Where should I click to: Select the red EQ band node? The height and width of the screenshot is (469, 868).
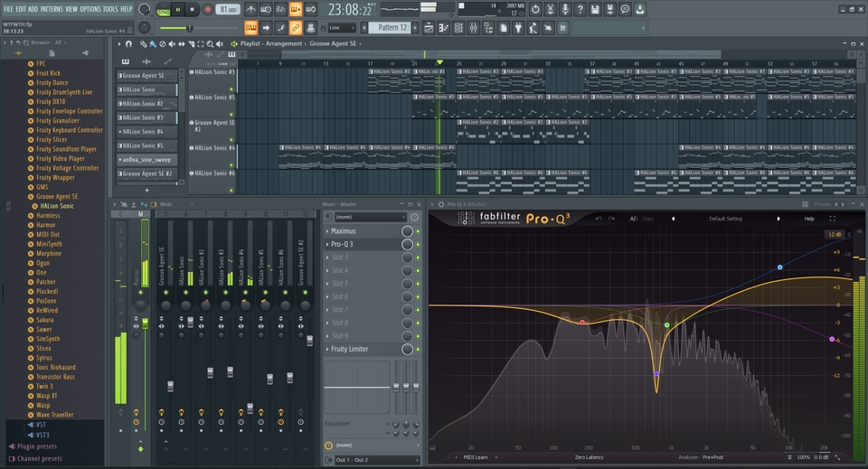(582, 322)
